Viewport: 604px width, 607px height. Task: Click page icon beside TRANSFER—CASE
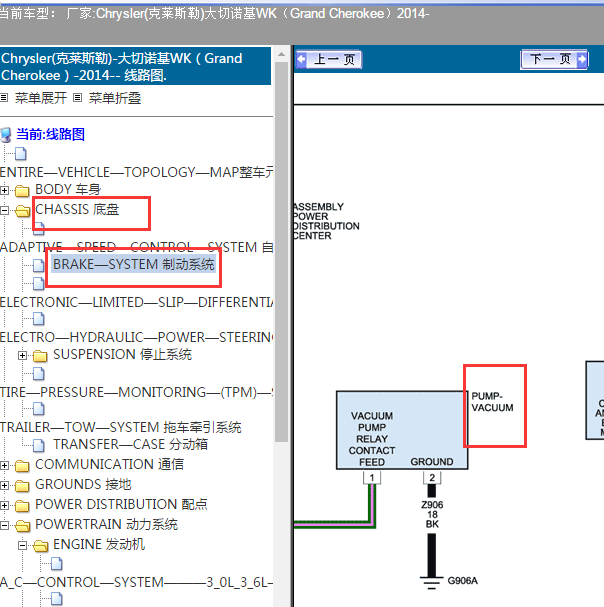[x=39, y=445]
